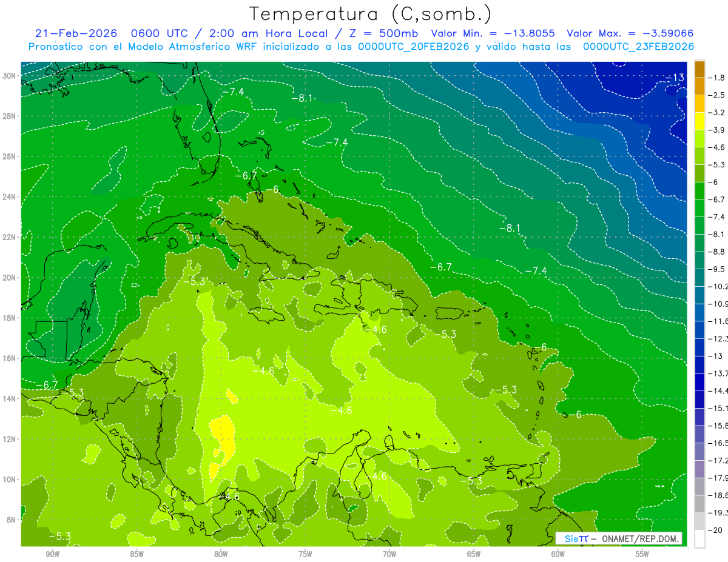Image resolution: width=728 pixels, height=562 pixels.
Task: Click the "-20" value on the color scale
Action: coord(715,530)
